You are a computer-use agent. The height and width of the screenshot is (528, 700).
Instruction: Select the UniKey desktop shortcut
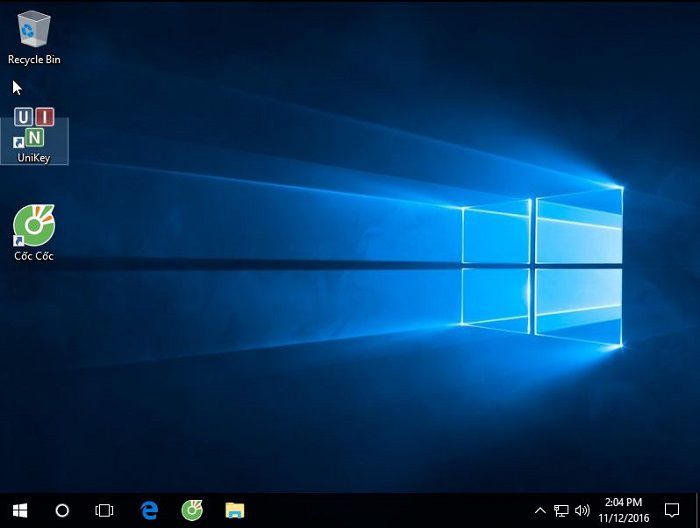(x=34, y=136)
